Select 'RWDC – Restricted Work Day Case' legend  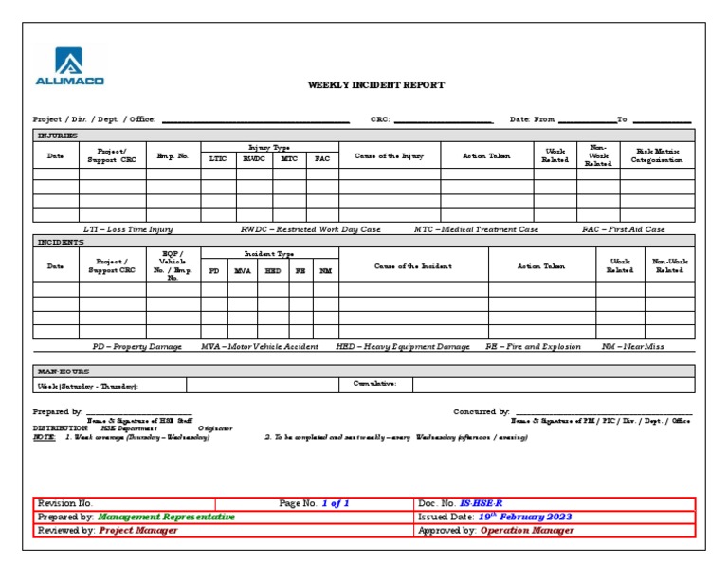(310, 229)
